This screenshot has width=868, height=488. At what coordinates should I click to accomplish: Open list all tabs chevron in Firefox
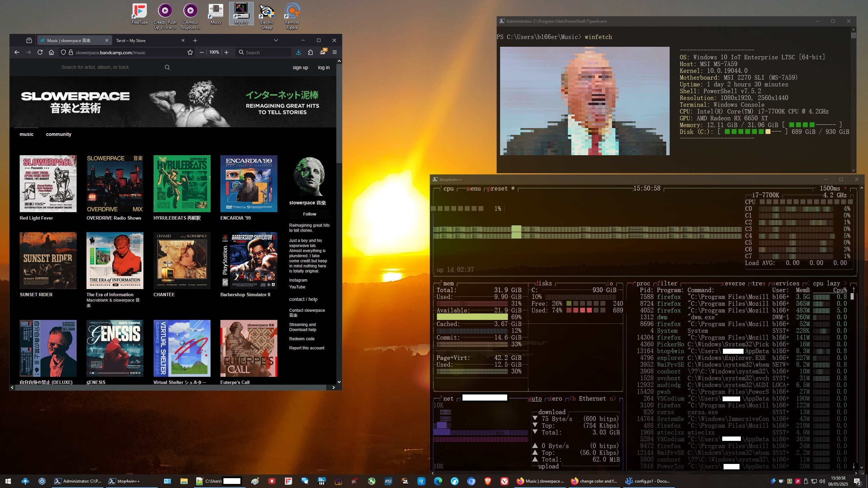click(276, 40)
